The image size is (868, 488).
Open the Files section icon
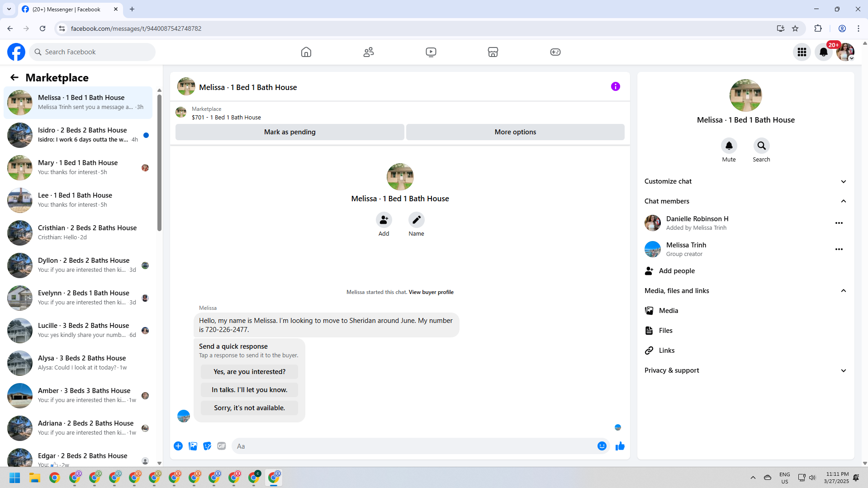click(x=649, y=331)
